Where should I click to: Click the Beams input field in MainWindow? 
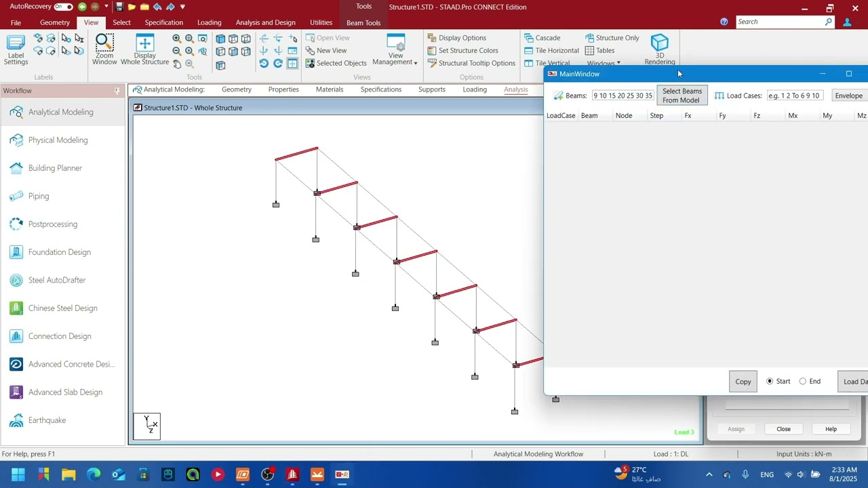click(x=623, y=96)
